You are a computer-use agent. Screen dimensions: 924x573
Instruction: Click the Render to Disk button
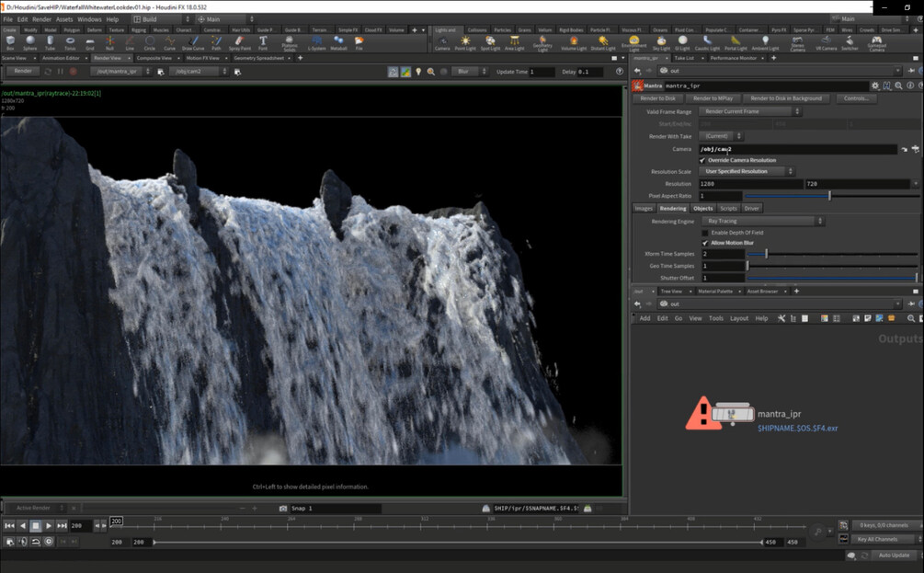(x=658, y=98)
